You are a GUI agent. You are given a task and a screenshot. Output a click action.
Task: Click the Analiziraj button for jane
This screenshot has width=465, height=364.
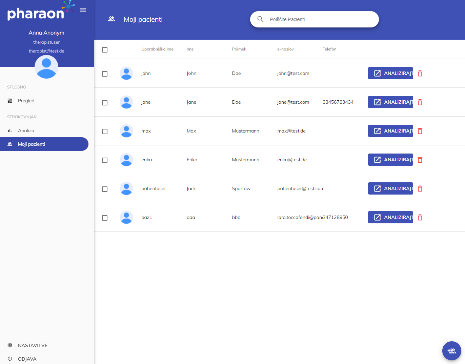[x=390, y=102]
